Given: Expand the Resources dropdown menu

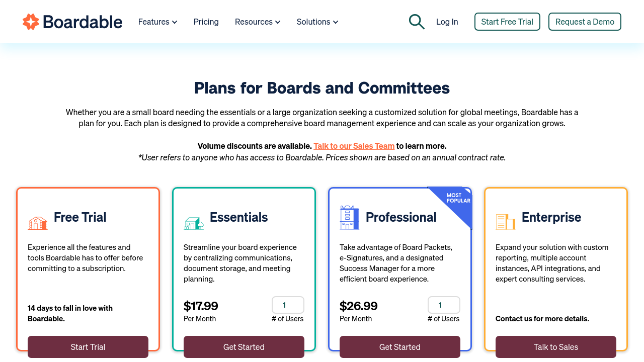Looking at the screenshot, I should [x=257, y=22].
